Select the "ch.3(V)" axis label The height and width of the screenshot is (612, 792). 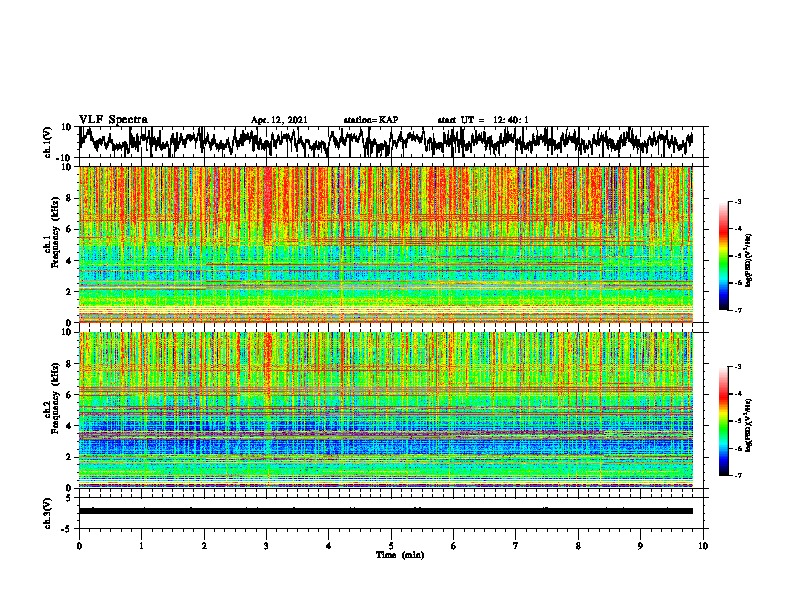pyautogui.click(x=48, y=513)
